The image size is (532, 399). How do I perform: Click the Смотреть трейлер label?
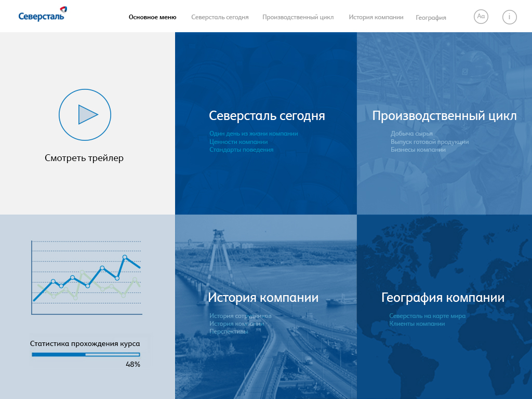pyautogui.click(x=84, y=158)
